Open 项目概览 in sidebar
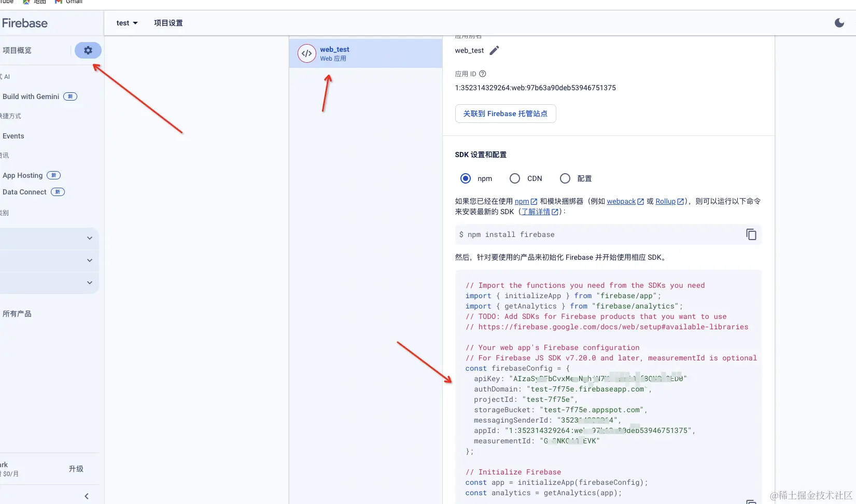The width and height of the screenshot is (856, 504). coord(17,50)
